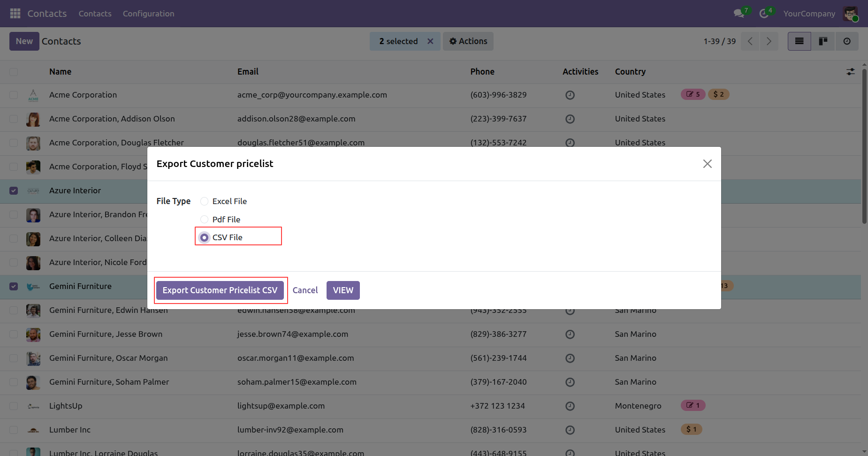
Task: Open optional columns settings icon
Action: coord(850,72)
